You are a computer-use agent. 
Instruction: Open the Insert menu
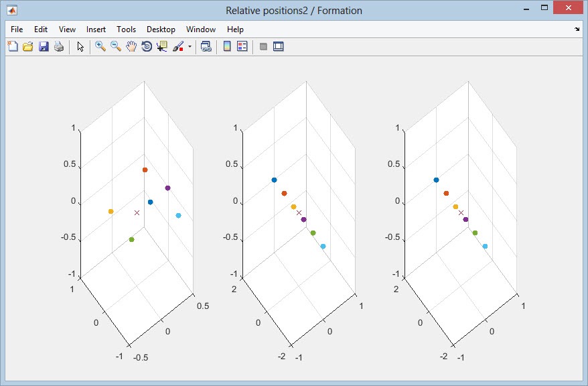pyautogui.click(x=96, y=29)
